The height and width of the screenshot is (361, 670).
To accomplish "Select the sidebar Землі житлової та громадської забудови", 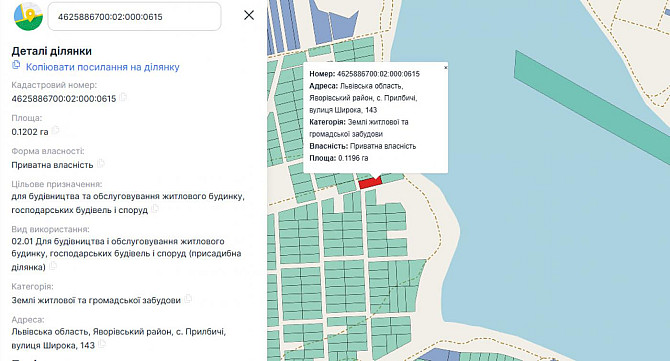I will 96,300.
